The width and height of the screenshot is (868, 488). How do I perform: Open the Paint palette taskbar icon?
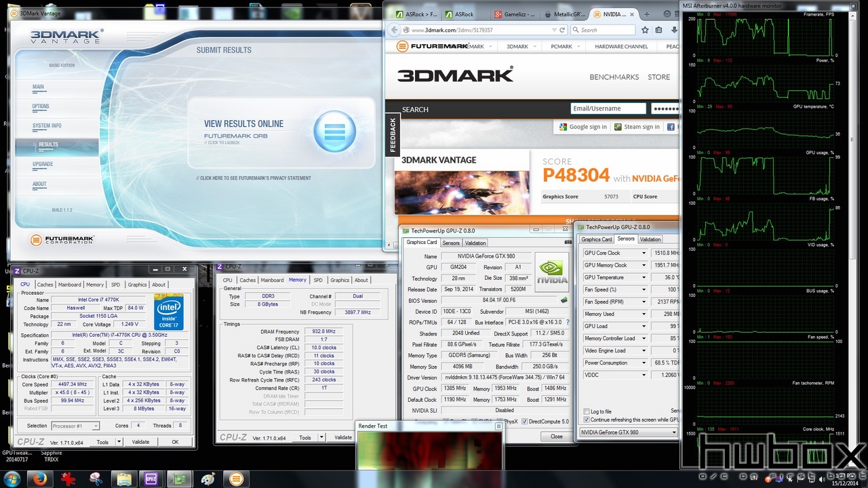[x=208, y=479]
